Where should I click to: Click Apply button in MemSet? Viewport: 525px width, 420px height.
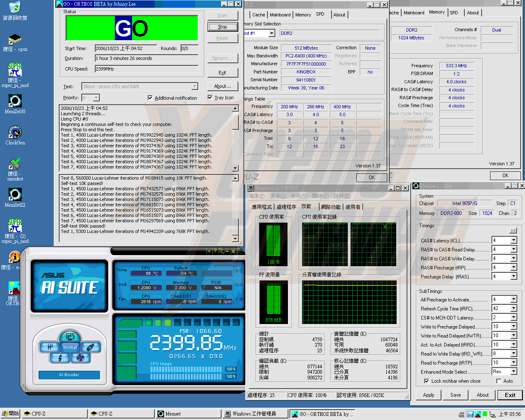pyautogui.click(x=429, y=395)
